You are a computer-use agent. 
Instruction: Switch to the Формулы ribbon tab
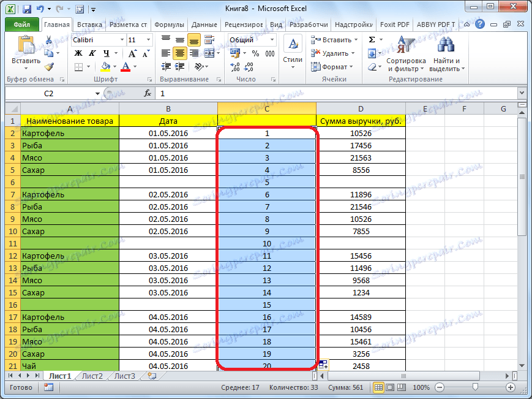click(169, 25)
